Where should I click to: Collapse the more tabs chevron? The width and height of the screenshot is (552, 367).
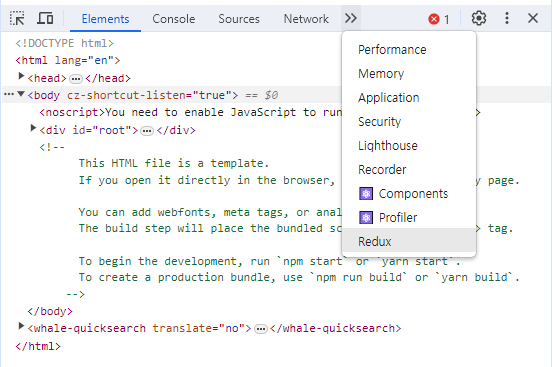coord(351,18)
